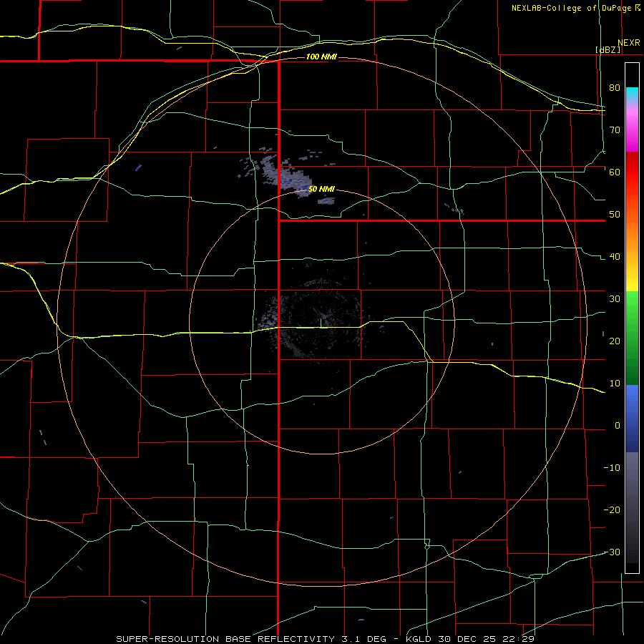Click the 100 NMI range ring label
The width and height of the screenshot is (644, 644).
point(321,57)
